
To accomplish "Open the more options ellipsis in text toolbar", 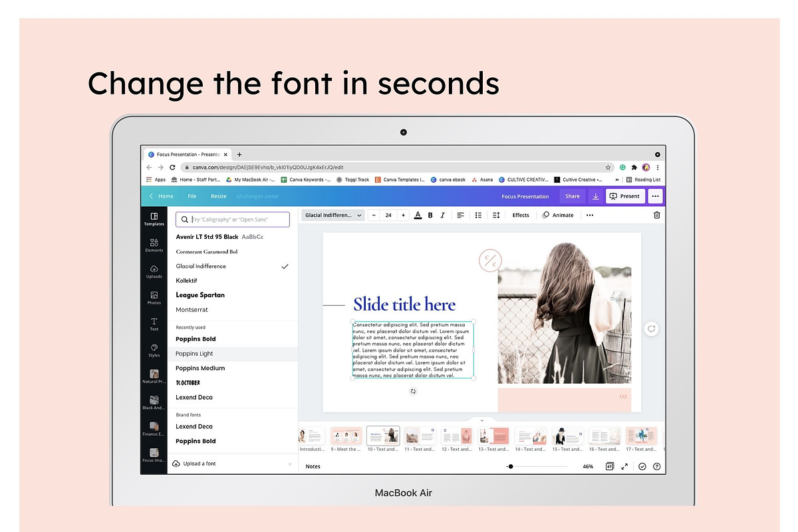I will [590, 215].
